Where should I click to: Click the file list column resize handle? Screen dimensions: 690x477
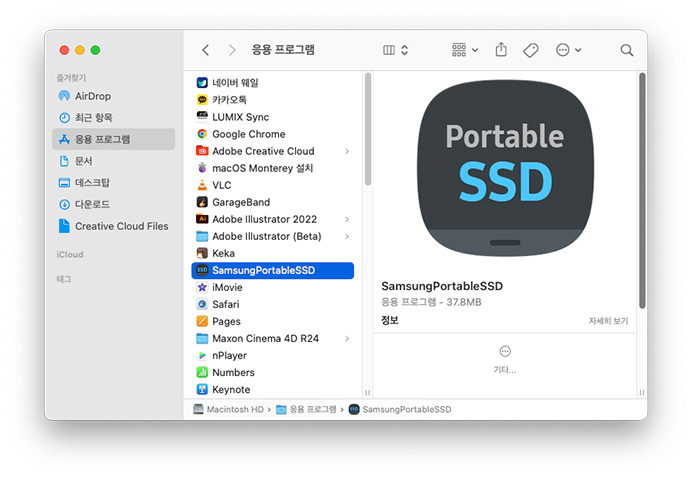coord(367,393)
